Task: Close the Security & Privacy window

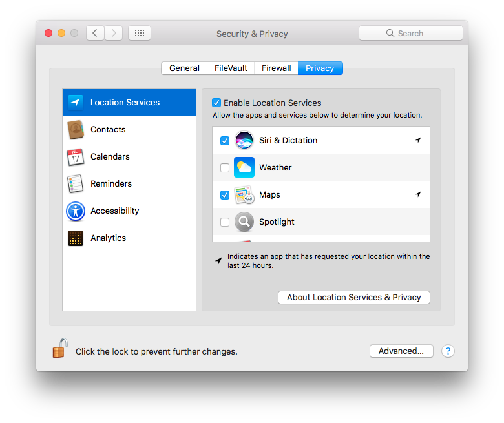Action: click(48, 33)
